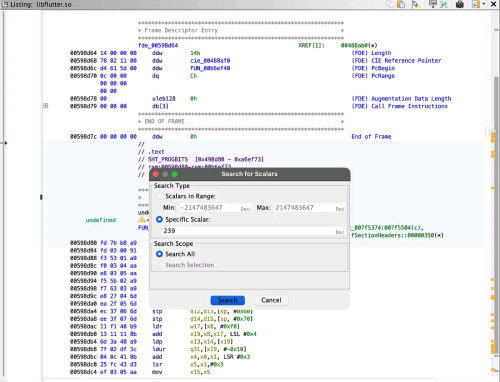Close the dialog with red window button
Viewport: 500px width, 382px height.
point(156,174)
